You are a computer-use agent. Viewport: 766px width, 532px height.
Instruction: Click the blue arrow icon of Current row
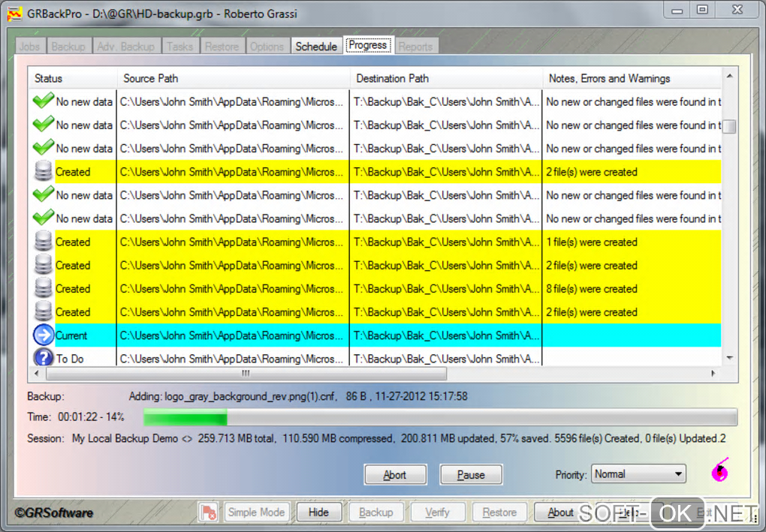(44, 335)
